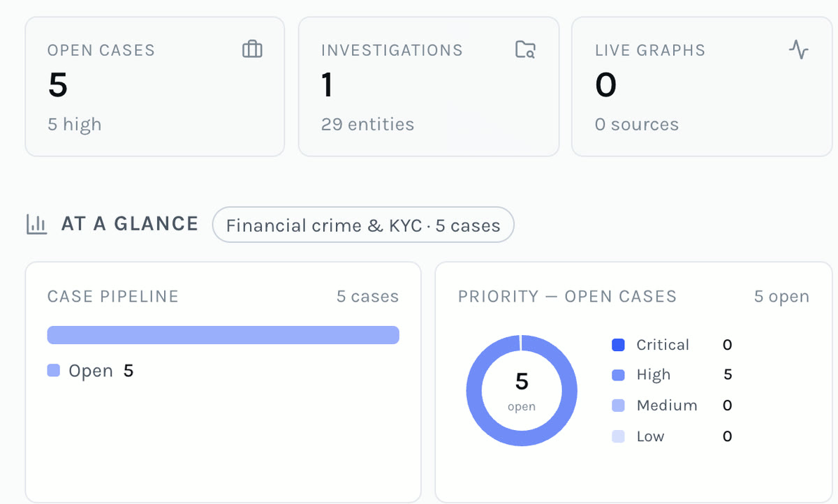Viewport: 838px width, 504px height.
Task: Click the '5 cases' count in Case Pipeline header
Action: [x=367, y=297]
